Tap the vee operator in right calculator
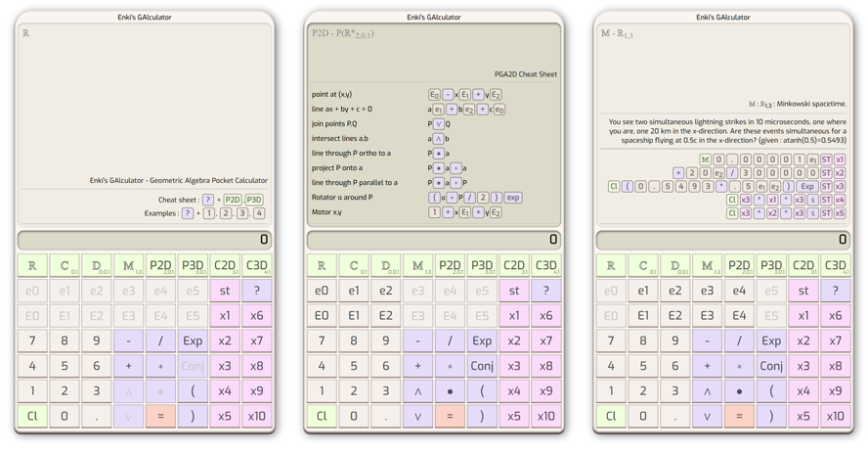This screenshot has height=453, width=868. pyautogui.click(x=707, y=417)
